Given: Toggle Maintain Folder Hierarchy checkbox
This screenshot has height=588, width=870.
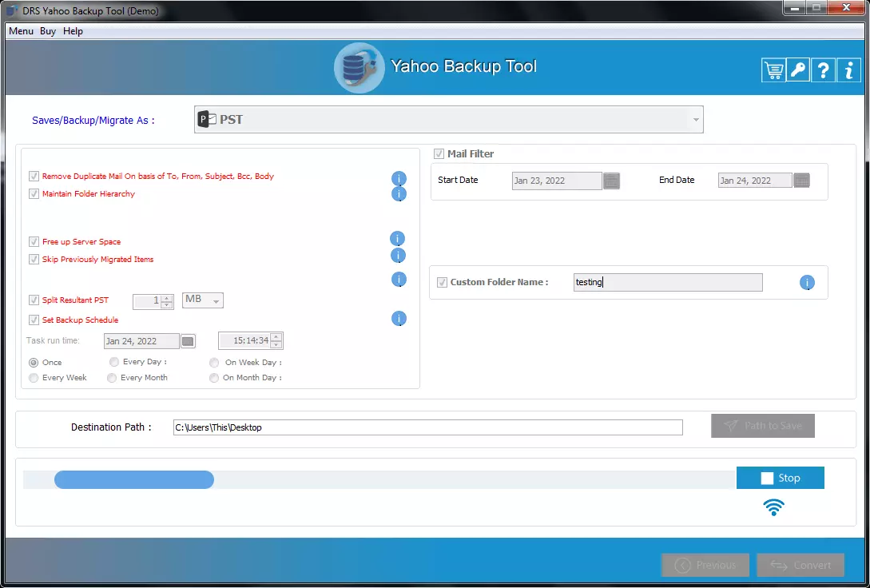Looking at the screenshot, I should tap(34, 194).
